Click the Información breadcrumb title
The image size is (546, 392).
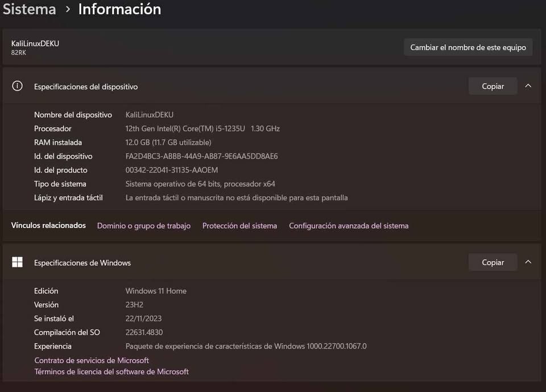click(x=119, y=9)
